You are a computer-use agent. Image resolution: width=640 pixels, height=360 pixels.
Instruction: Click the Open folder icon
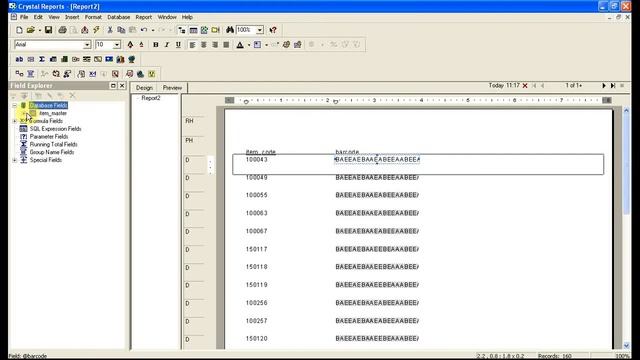tap(30, 30)
